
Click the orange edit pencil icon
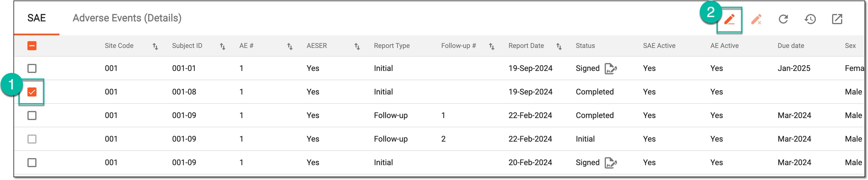click(729, 19)
